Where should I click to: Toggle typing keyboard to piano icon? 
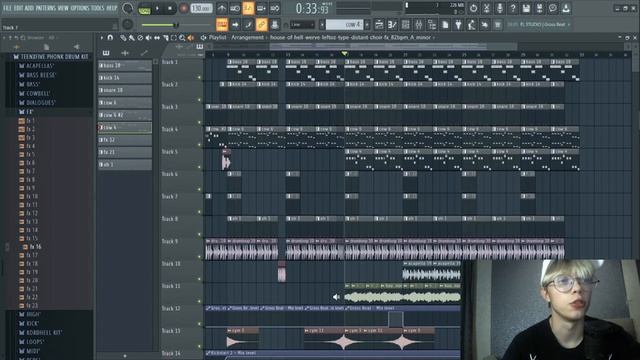(222, 24)
